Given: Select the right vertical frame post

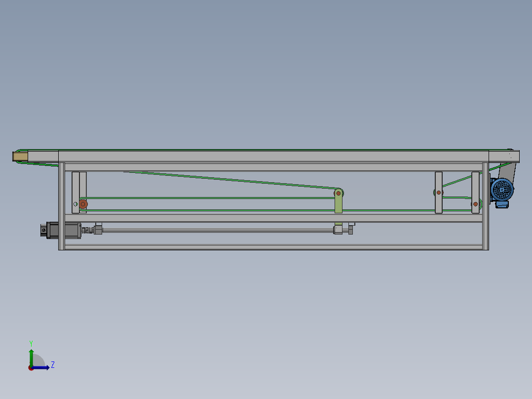Looking at the screenshot, I should pos(486,206).
